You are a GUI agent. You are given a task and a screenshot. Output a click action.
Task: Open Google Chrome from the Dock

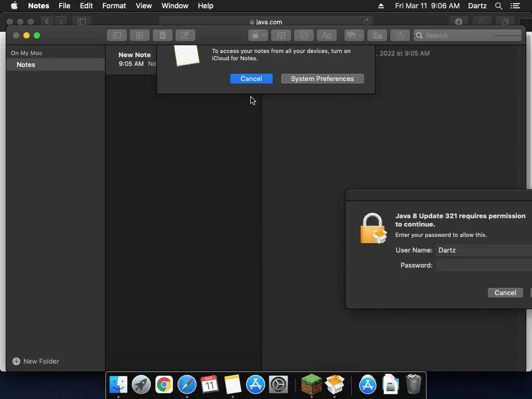pyautogui.click(x=164, y=384)
